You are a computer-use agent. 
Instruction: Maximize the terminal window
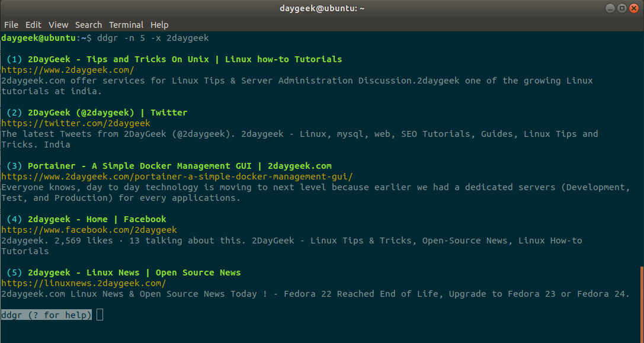[x=622, y=8]
